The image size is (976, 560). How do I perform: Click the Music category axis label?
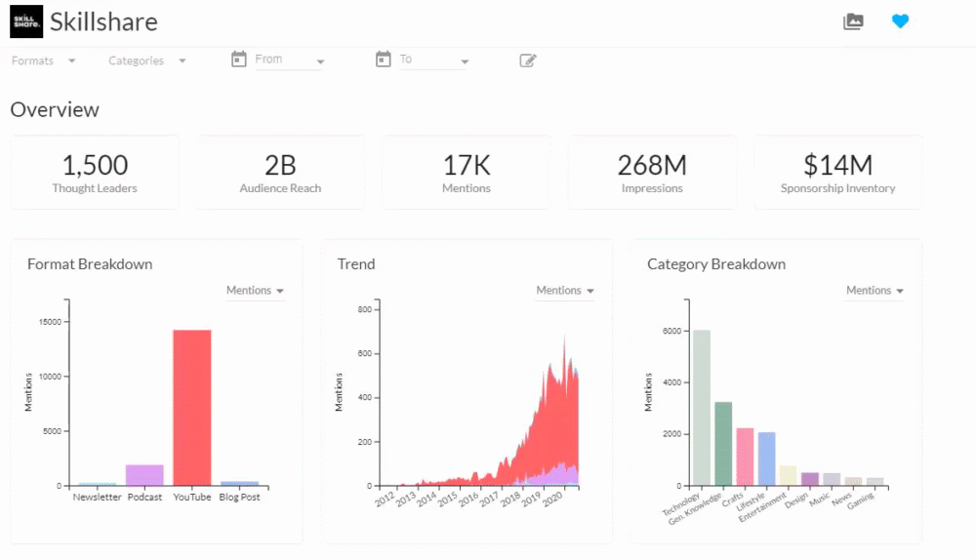point(820,499)
